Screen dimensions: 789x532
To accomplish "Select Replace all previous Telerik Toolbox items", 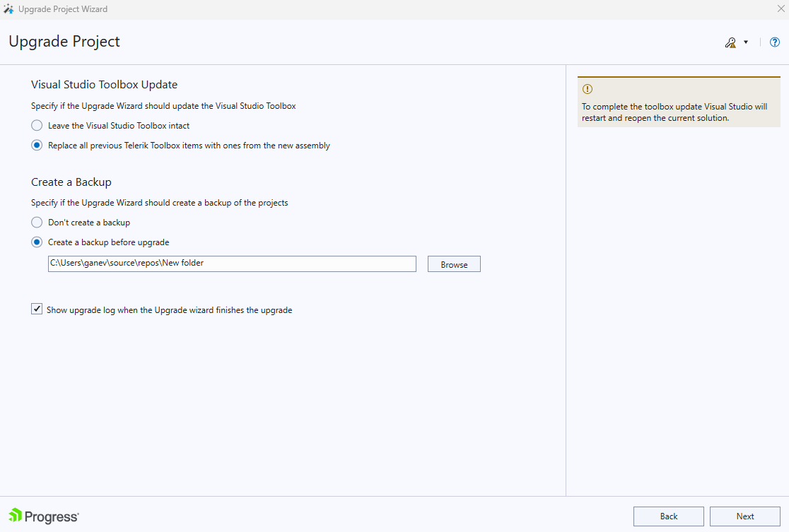I will [x=36, y=146].
